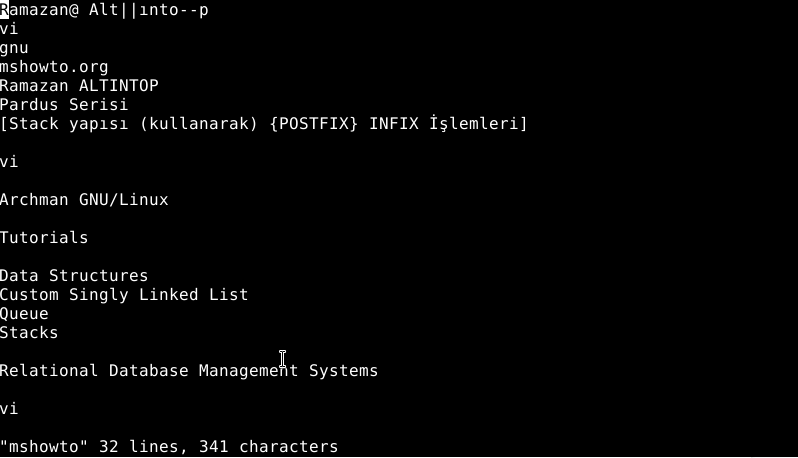The width and height of the screenshot is (798, 458).
Task: Click the Archman GNU/Linux line
Action: 84,200
